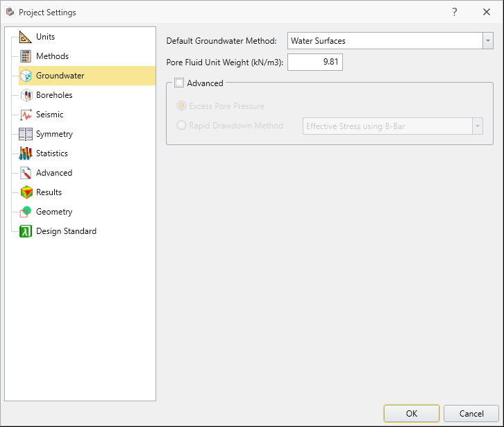Image resolution: width=504 pixels, height=427 pixels.
Task: Click the Advanced settings page icon
Action: coord(26,173)
